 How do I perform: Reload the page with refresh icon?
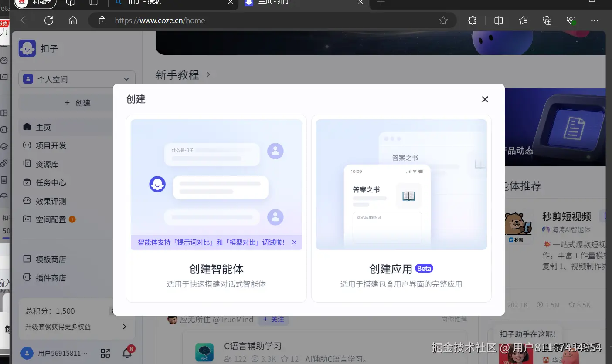tap(49, 20)
